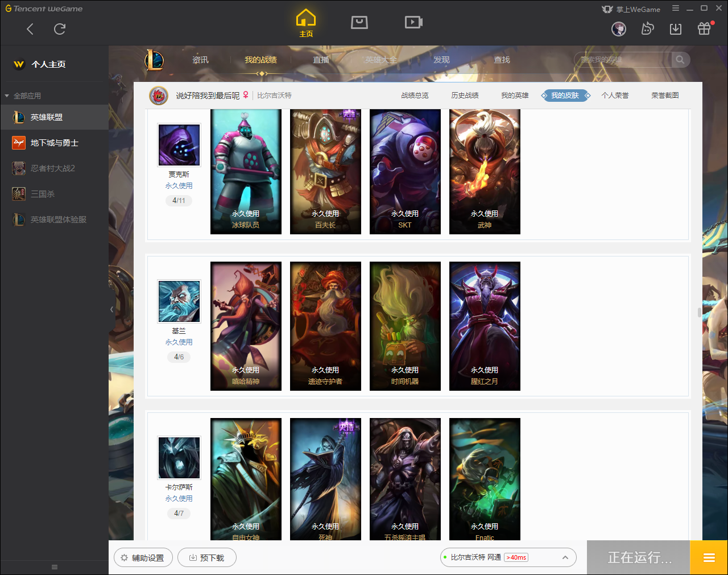Select 英雄联盟体验服 in sidebar
Viewport: 728px width, 575px height.
(x=54, y=220)
